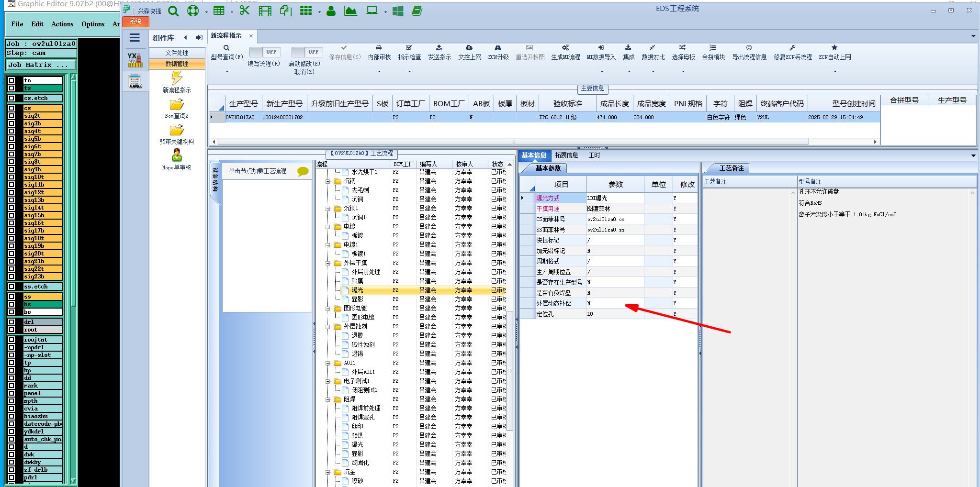Click the green Windows logo icon
This screenshot has width=980, height=487.
point(398,11)
